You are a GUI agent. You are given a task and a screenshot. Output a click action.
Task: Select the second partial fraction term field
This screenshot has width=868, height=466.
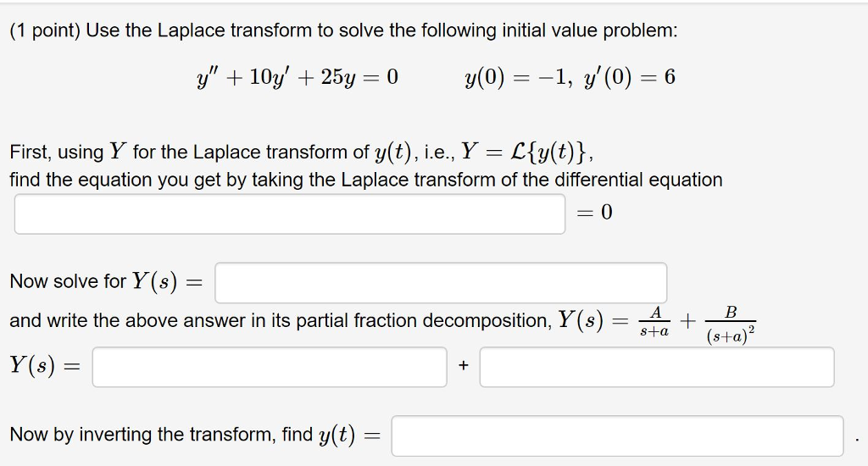657,367
